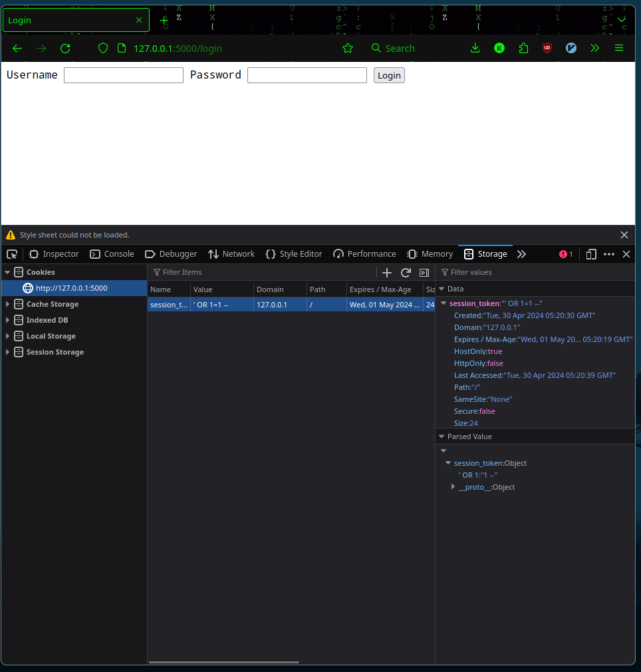Sort cookies by Value column
Screen dimensions: 641x672
pos(222,289)
